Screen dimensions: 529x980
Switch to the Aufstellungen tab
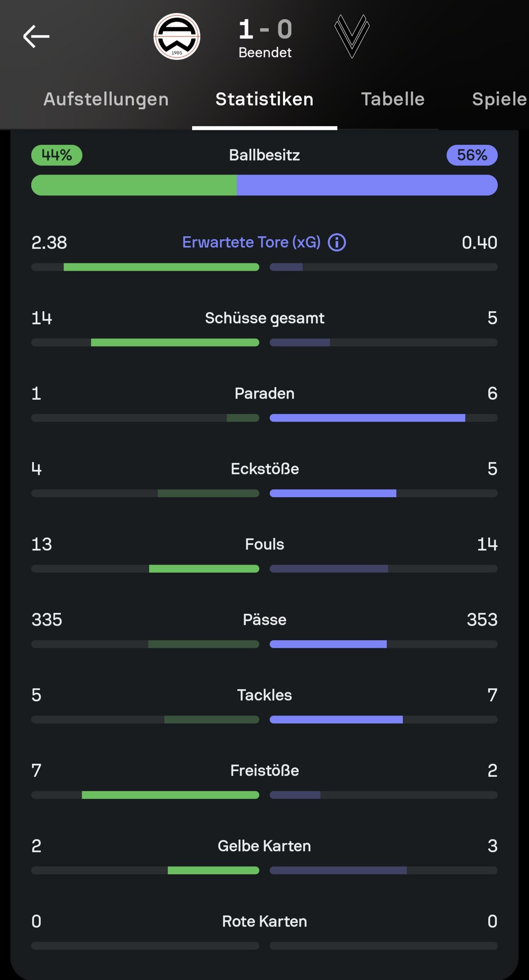106,99
